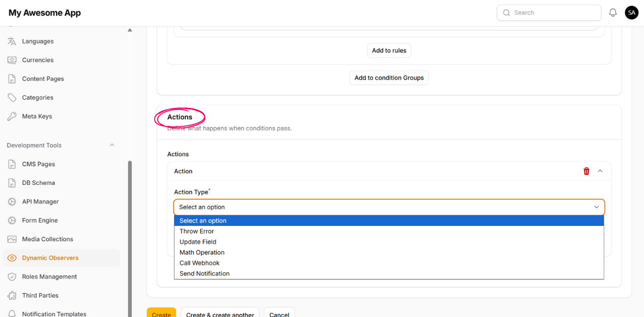Click the Add to condition Groups button
Viewport: 644px width, 317px height.
click(389, 78)
